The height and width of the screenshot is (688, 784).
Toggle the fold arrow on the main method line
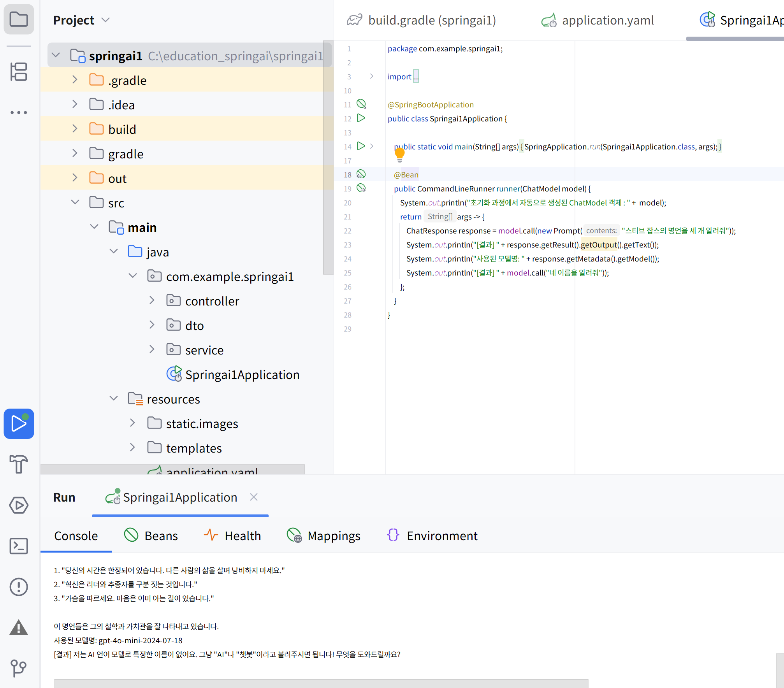click(x=372, y=146)
